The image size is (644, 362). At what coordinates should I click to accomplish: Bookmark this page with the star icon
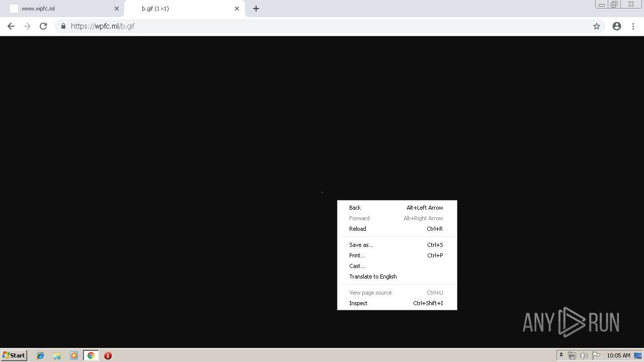click(597, 26)
